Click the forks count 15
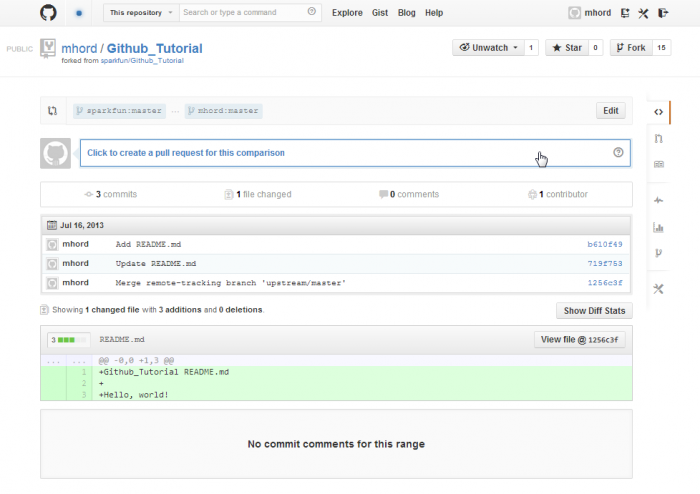Screen dimensions: 700x494 [662, 48]
